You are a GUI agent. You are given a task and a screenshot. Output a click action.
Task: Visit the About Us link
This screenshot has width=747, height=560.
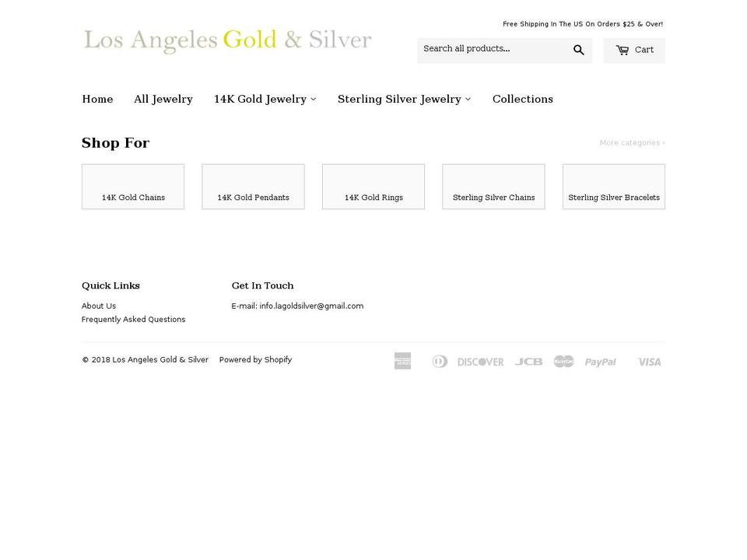tap(99, 306)
